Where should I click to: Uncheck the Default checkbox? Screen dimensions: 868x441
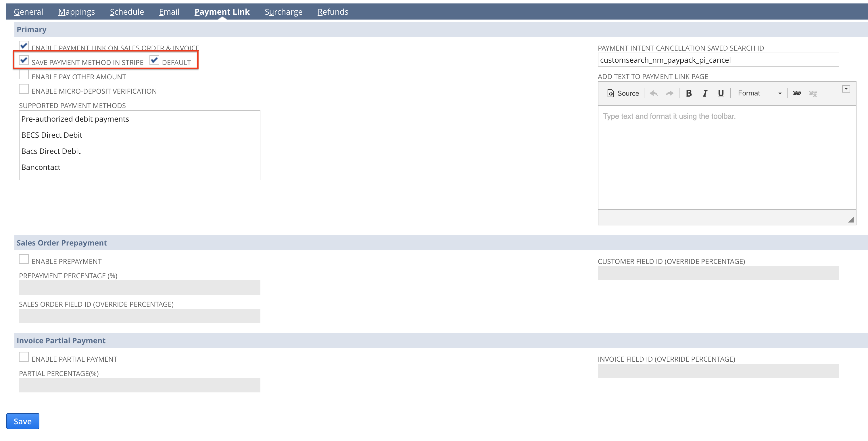(154, 60)
